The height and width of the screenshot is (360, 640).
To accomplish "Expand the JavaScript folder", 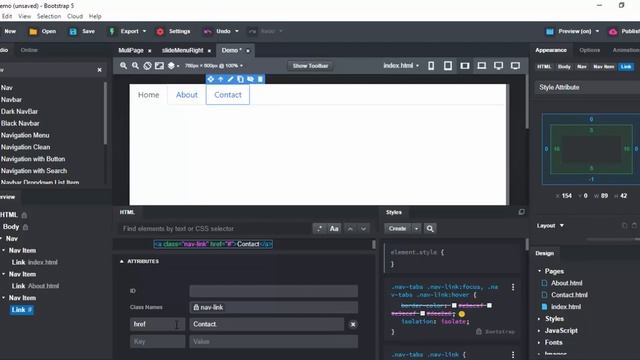I will [x=540, y=331].
